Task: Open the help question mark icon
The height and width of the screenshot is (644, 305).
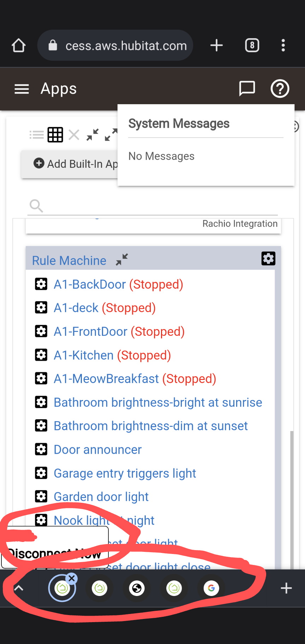Action: click(280, 89)
